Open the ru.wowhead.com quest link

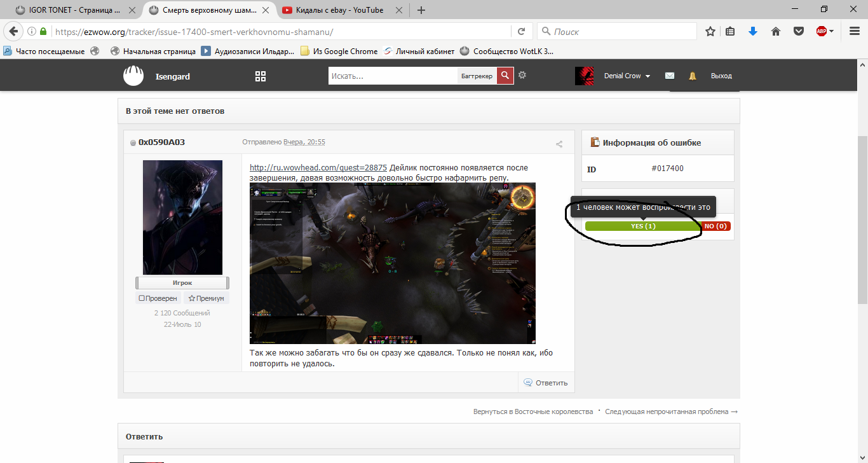(318, 168)
